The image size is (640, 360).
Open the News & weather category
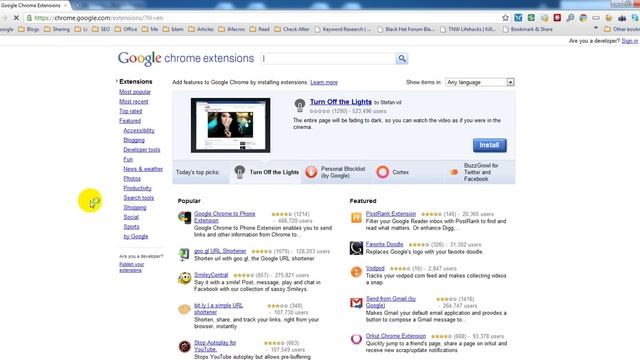click(143, 169)
